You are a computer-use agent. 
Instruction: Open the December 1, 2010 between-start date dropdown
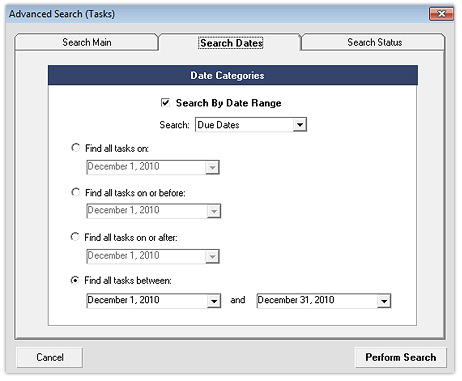click(214, 301)
